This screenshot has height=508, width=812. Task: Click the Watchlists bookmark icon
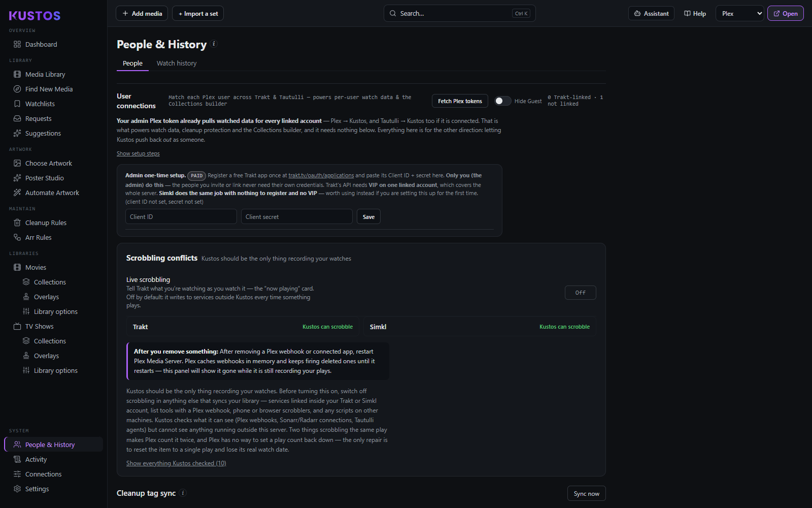pyautogui.click(x=17, y=104)
